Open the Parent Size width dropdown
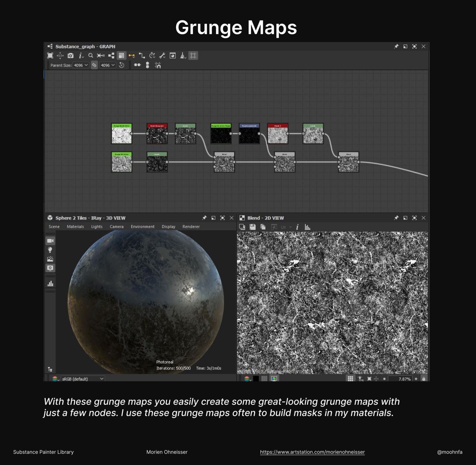This screenshot has width=476, height=465. click(81, 65)
